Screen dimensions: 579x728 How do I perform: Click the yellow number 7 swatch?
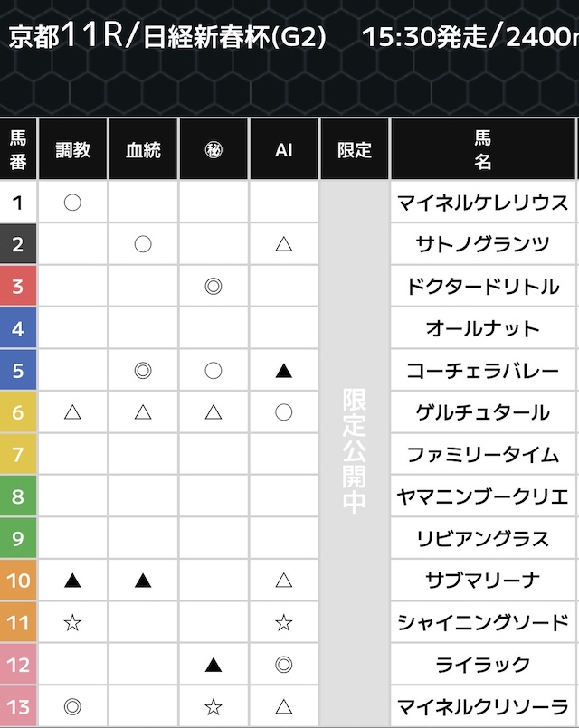[18, 455]
